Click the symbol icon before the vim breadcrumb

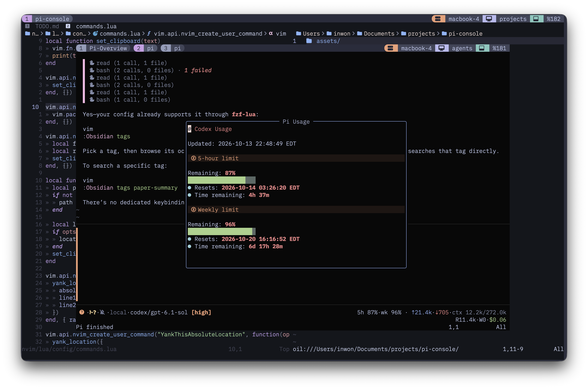(x=271, y=33)
